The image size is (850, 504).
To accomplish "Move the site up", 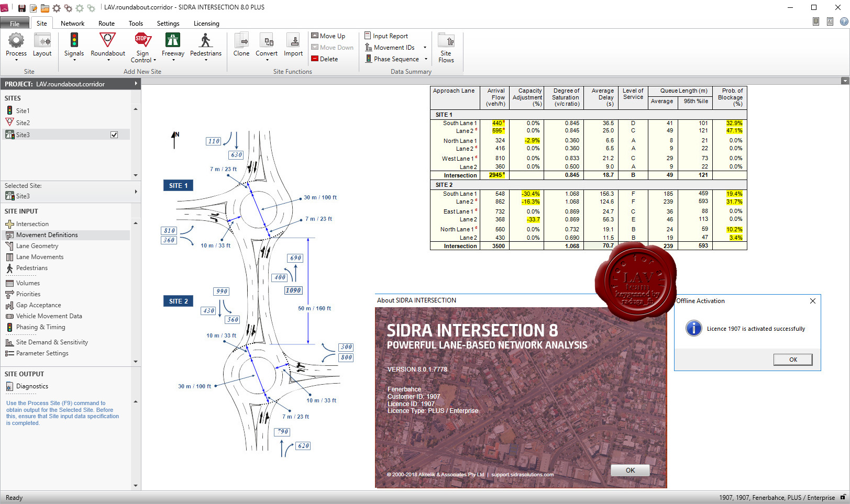I will tap(328, 36).
